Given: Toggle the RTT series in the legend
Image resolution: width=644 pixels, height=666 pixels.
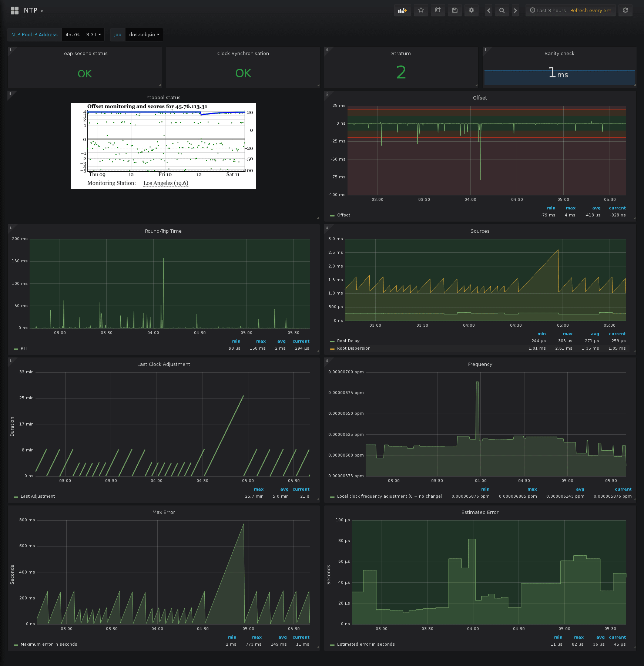Looking at the screenshot, I should 24,348.
